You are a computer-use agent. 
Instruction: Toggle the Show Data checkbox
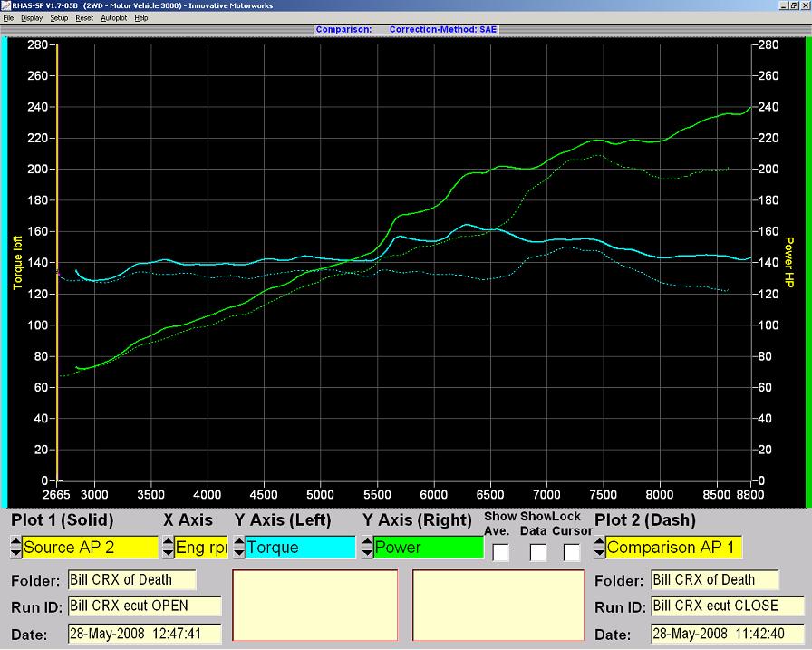click(537, 552)
